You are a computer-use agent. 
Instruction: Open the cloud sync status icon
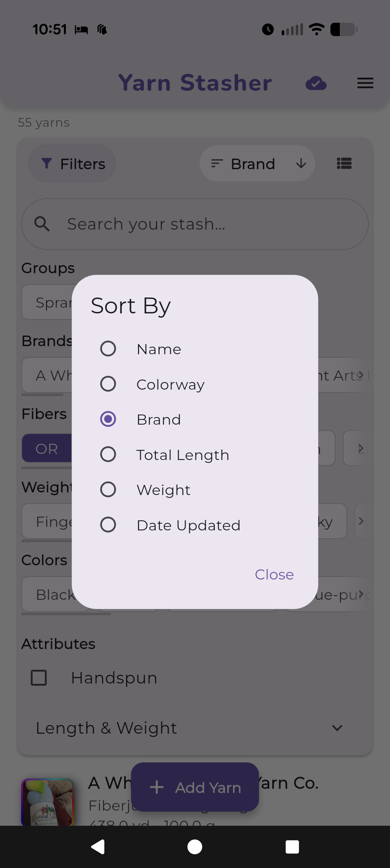pos(316,83)
